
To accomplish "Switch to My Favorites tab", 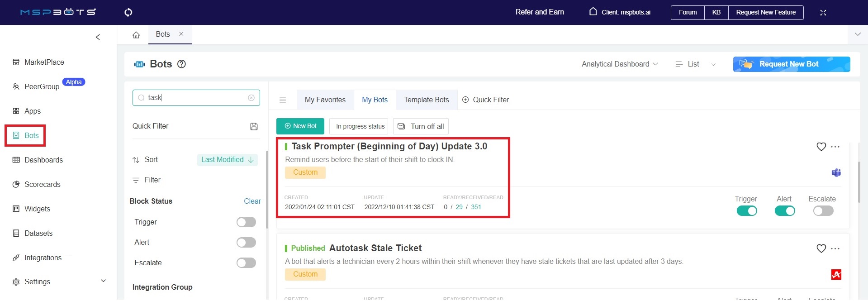I will tap(325, 100).
